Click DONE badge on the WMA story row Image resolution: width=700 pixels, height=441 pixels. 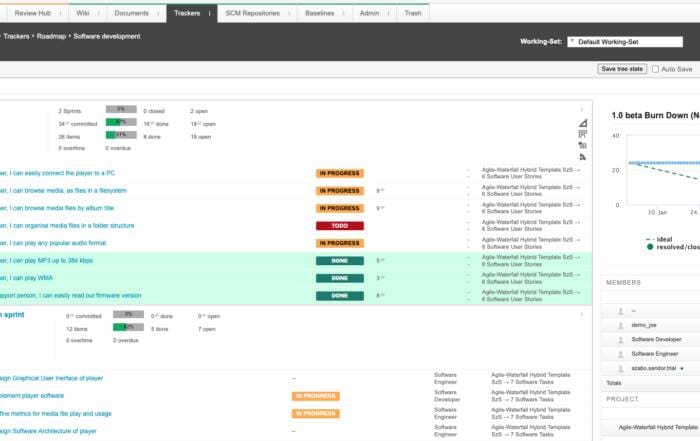coord(340,278)
